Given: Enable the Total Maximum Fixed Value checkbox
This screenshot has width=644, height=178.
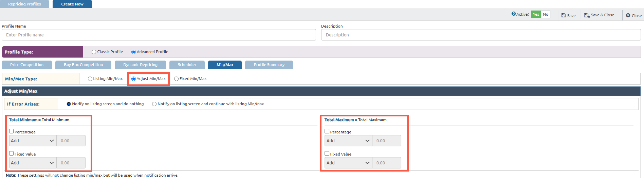Looking at the screenshot, I should (327, 153).
